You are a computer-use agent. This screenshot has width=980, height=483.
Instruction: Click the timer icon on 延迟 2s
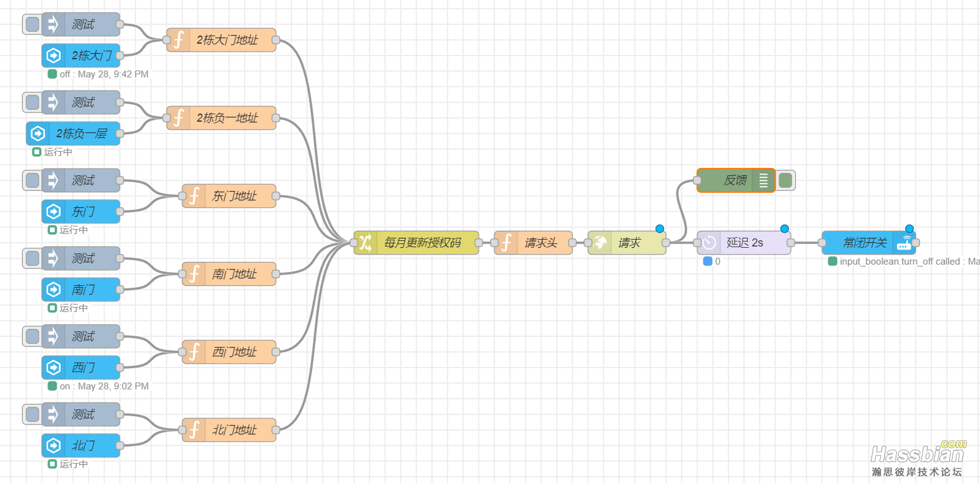click(709, 243)
